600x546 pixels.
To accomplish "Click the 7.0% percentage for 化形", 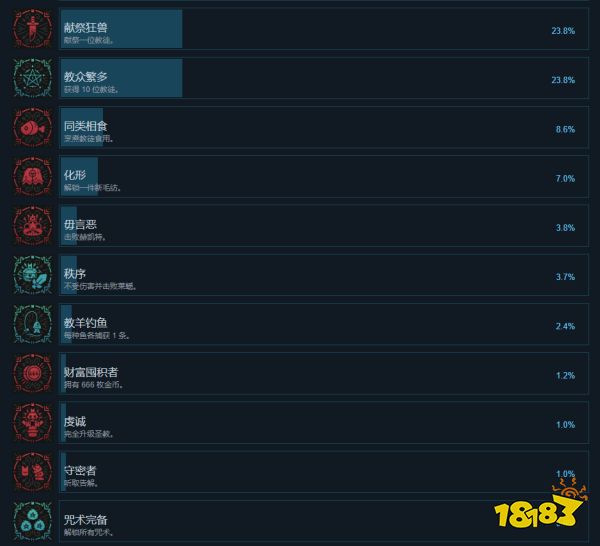I will point(565,178).
